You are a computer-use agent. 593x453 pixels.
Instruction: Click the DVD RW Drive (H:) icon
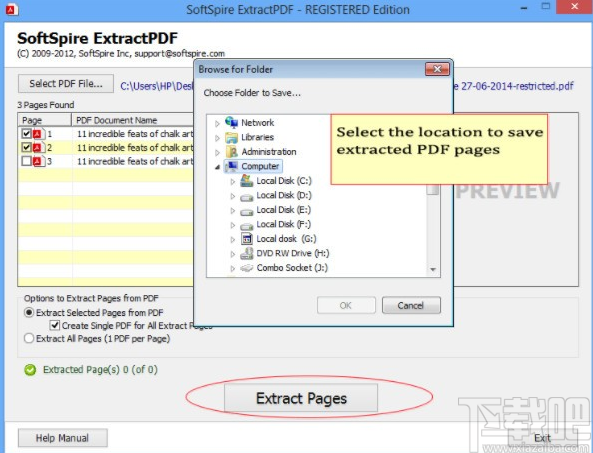[247, 253]
